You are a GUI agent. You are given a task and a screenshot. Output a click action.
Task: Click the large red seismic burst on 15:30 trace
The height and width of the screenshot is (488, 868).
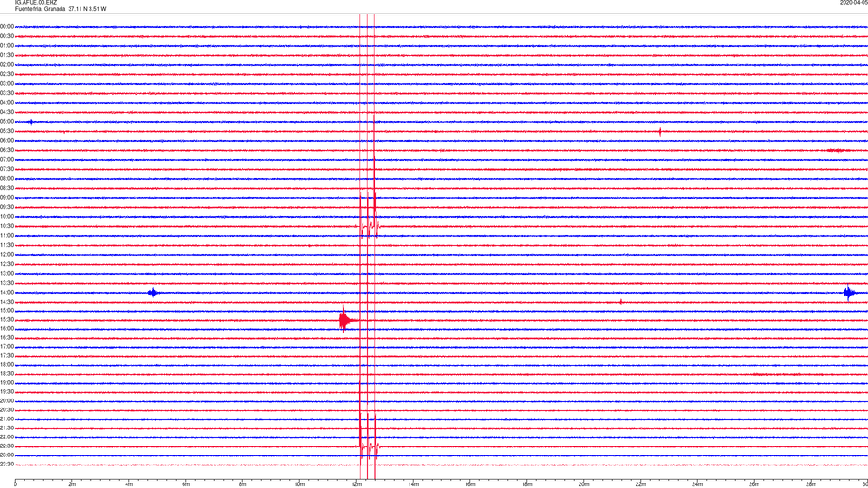(x=344, y=319)
